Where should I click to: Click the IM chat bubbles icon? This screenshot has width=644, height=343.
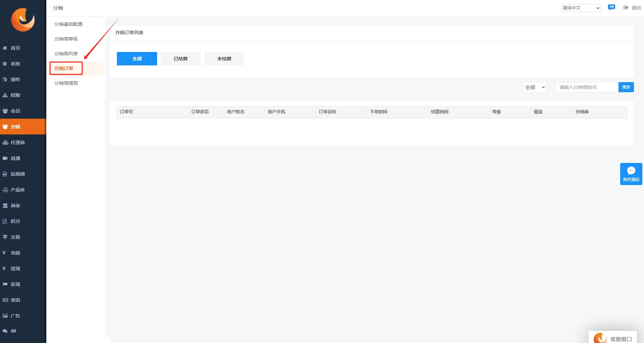pyautogui.click(x=5, y=331)
